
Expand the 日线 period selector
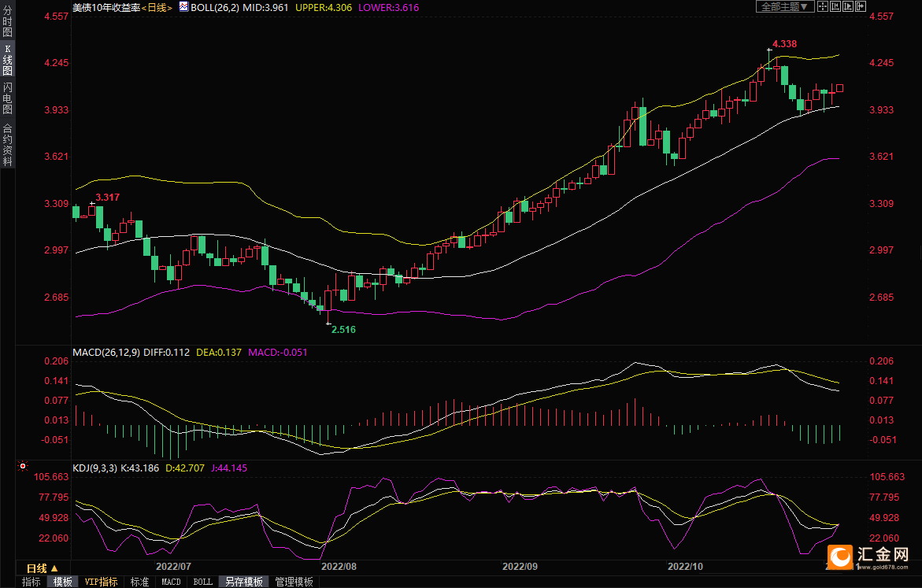click(43, 568)
